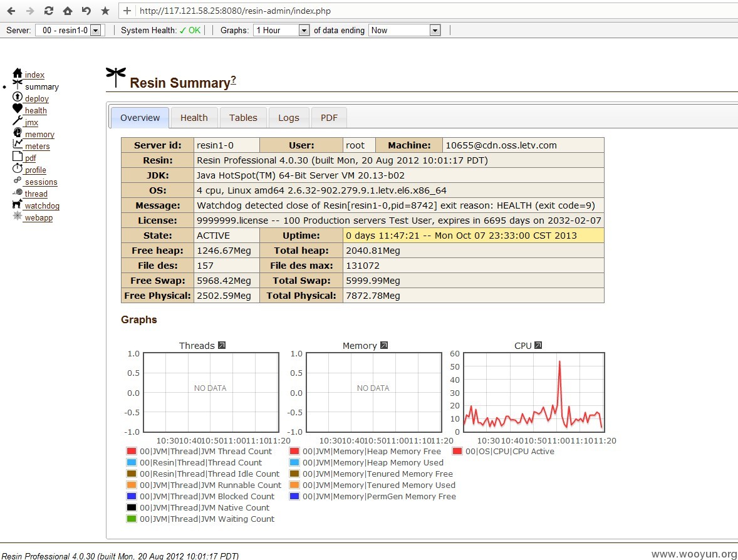This screenshot has width=738, height=560.
Task: Open the thread link in the sidebar
Action: [36, 194]
